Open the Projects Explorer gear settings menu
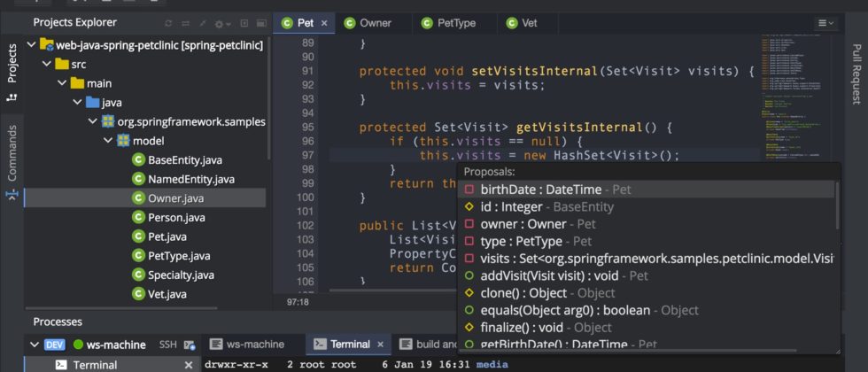 pyautogui.click(x=220, y=23)
